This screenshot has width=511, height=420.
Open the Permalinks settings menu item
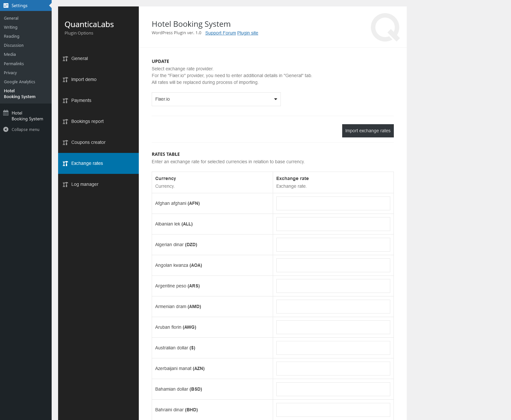14,64
